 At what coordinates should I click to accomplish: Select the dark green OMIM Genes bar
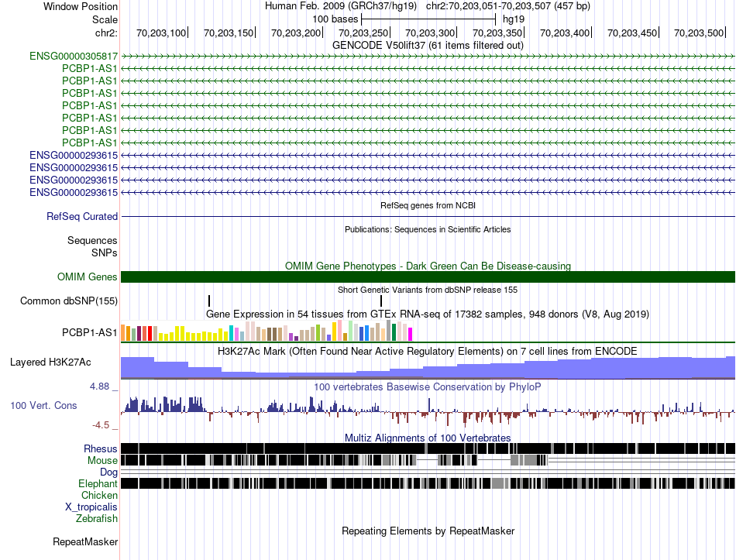[428, 277]
